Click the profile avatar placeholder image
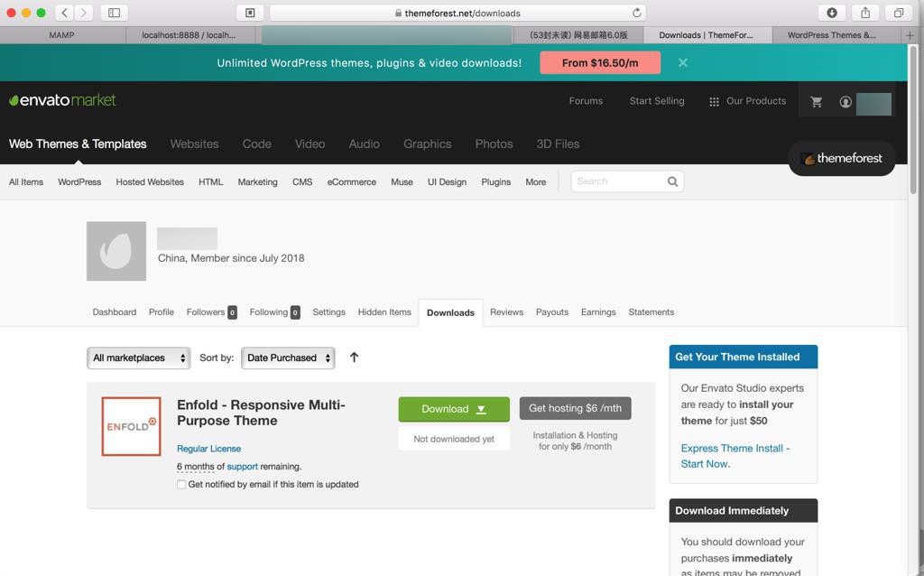This screenshot has height=576, width=924. pos(116,251)
